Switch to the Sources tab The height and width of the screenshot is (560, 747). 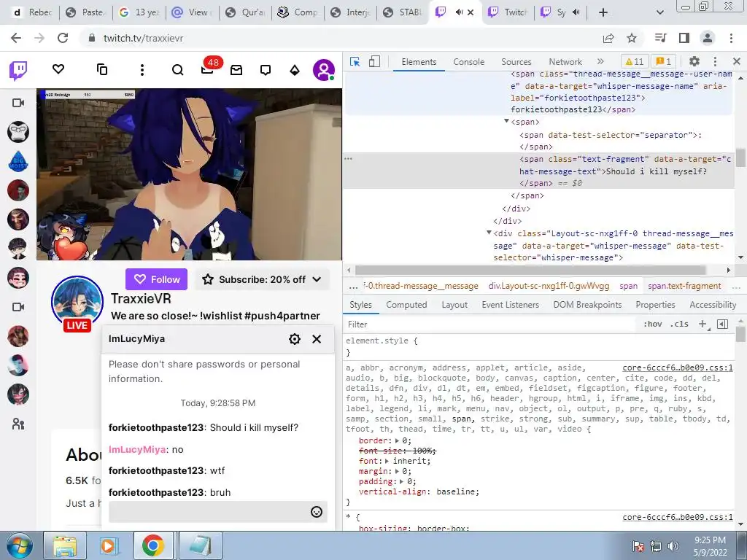point(516,62)
